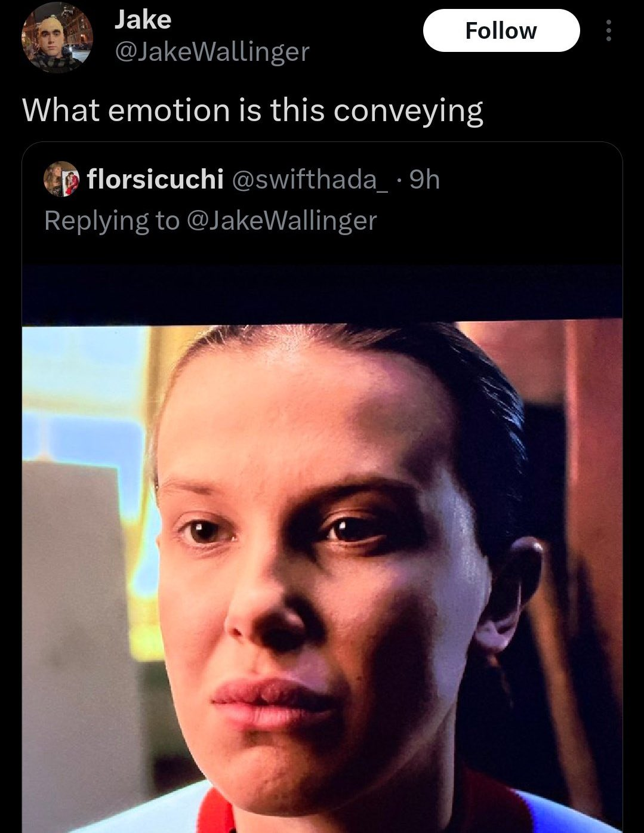
Task: Open florsicuchi's small profile avatar
Action: tap(61, 178)
